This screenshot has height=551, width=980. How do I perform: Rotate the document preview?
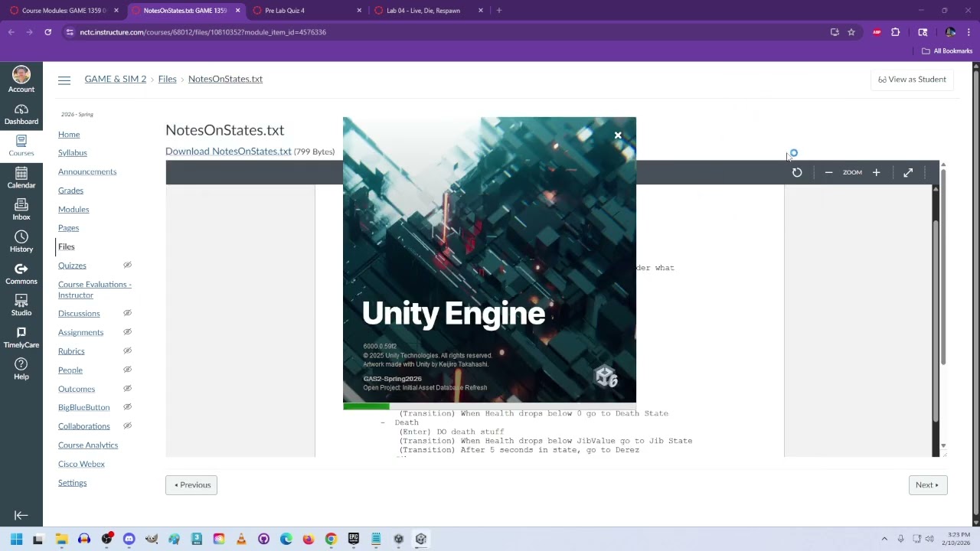coord(797,172)
